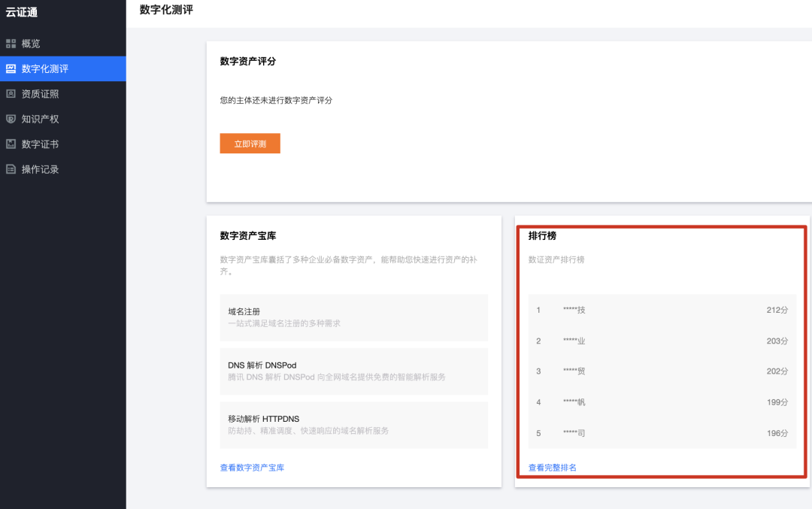Click the 数字化测评 icon in sidebar
Viewport: 812px width, 509px height.
11,68
